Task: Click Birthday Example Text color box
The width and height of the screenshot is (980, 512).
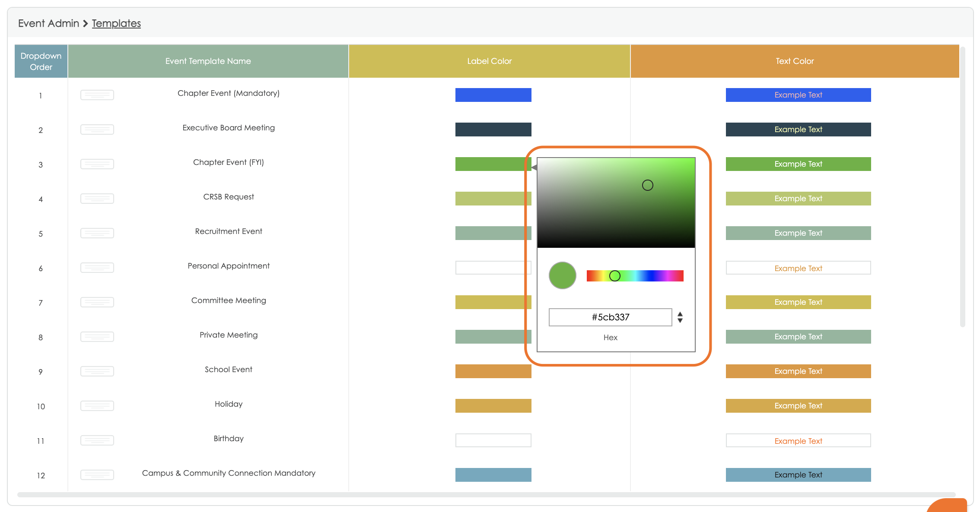Action: 798,440
